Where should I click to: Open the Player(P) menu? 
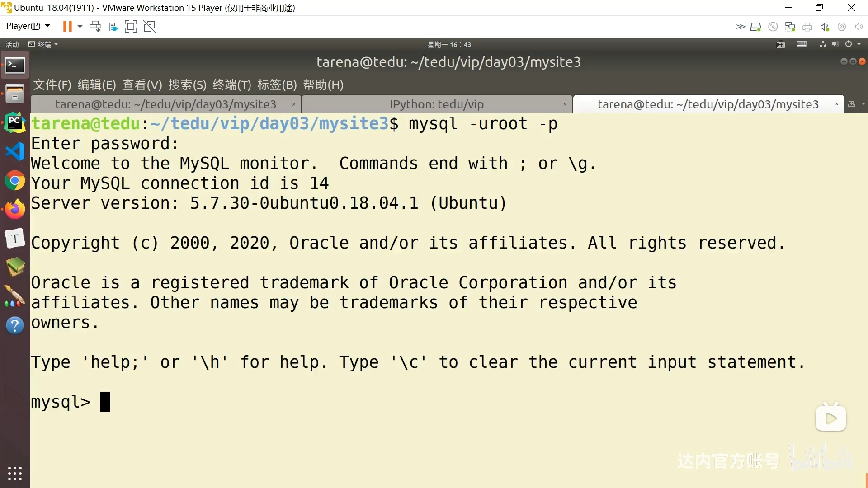click(x=28, y=26)
